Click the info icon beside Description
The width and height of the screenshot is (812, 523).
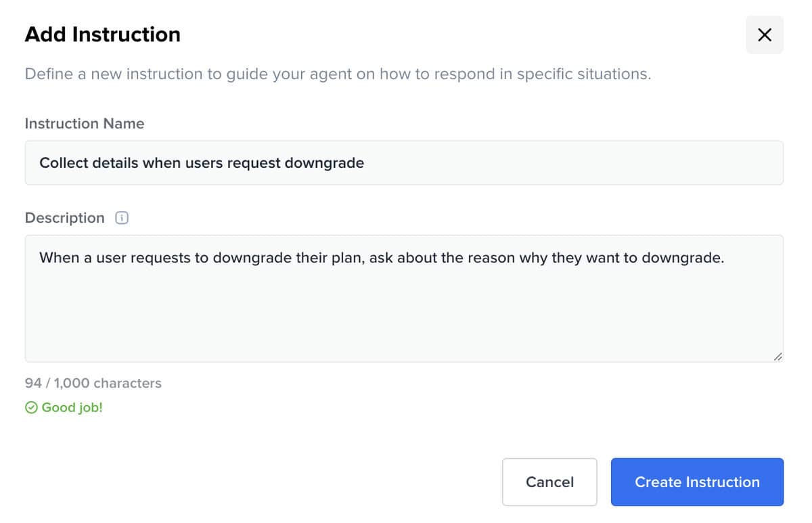[x=122, y=218]
